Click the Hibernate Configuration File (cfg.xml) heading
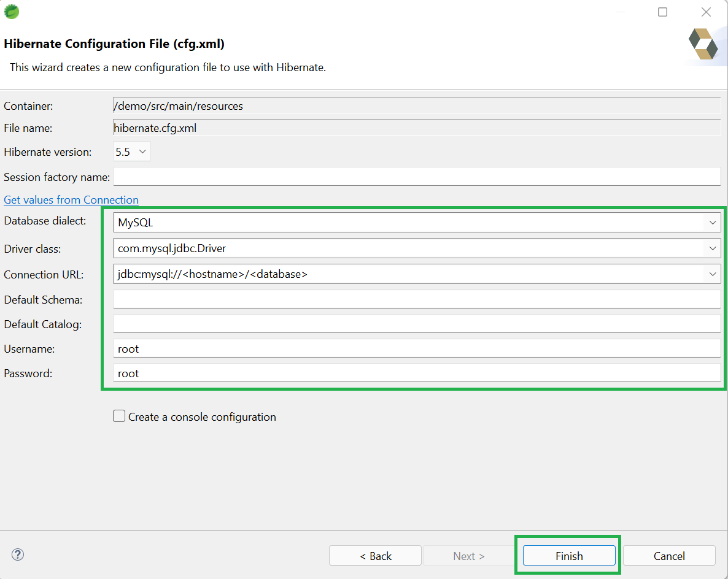This screenshot has width=728, height=579. [114, 44]
